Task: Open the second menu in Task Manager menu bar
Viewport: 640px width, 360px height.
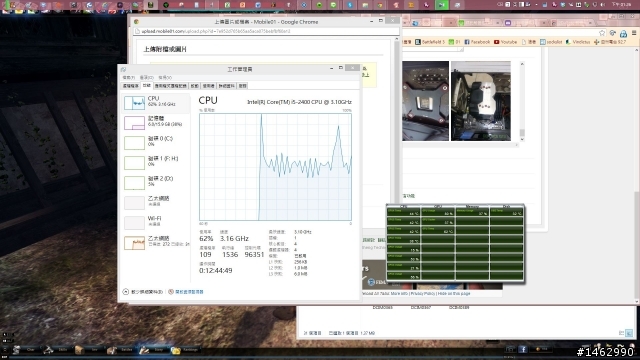Action: pos(147,78)
